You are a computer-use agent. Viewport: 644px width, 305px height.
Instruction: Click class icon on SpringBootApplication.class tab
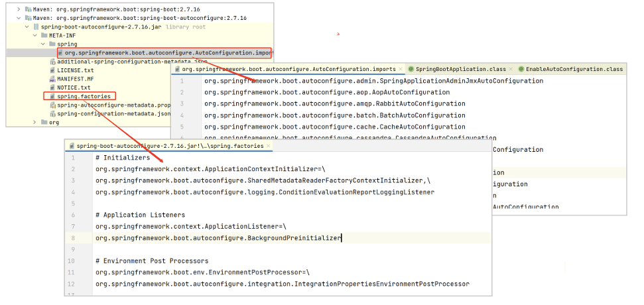[411, 69]
